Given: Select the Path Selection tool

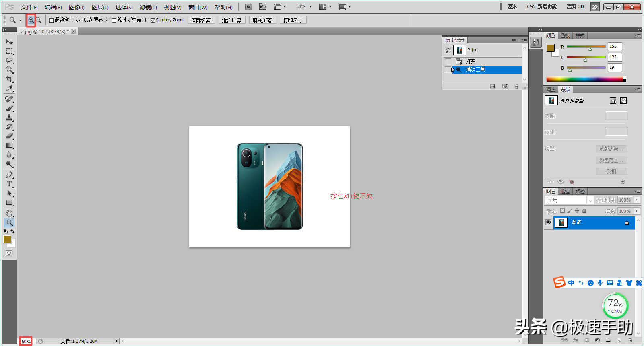Looking at the screenshot, I should tap(9, 193).
